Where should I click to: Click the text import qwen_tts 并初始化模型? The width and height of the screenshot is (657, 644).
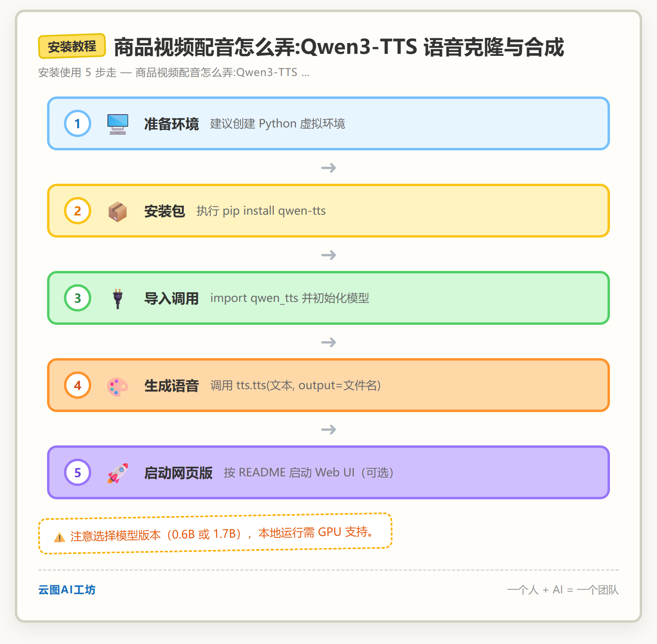[289, 298]
